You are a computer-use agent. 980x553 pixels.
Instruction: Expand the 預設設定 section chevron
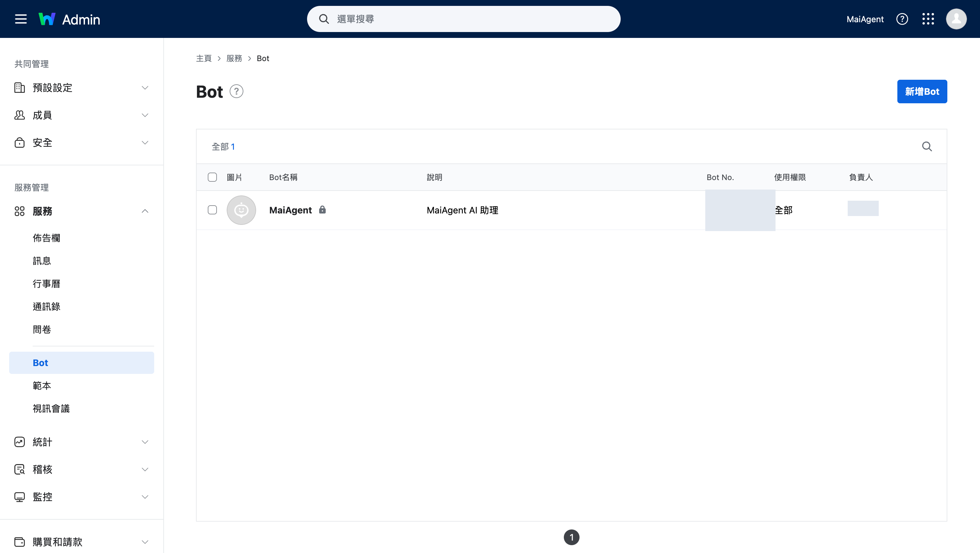tap(145, 88)
